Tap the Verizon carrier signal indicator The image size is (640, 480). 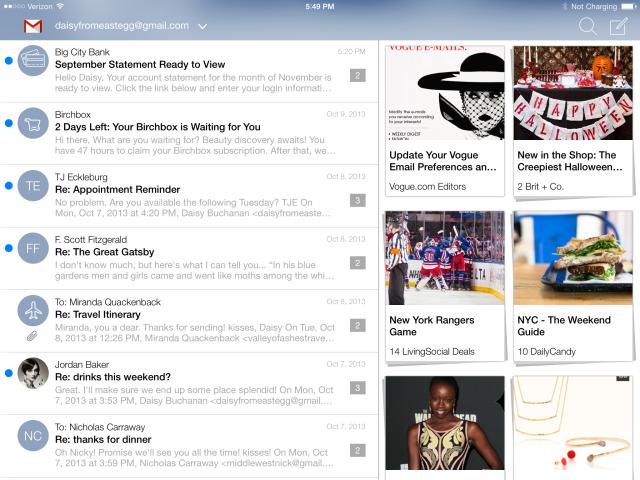pos(28,7)
